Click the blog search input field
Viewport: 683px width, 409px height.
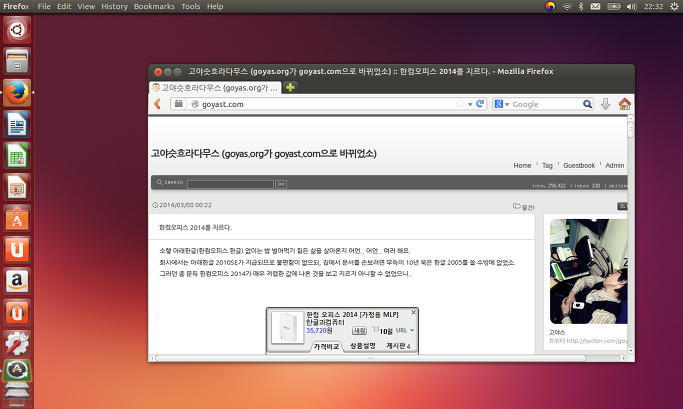tap(230, 184)
